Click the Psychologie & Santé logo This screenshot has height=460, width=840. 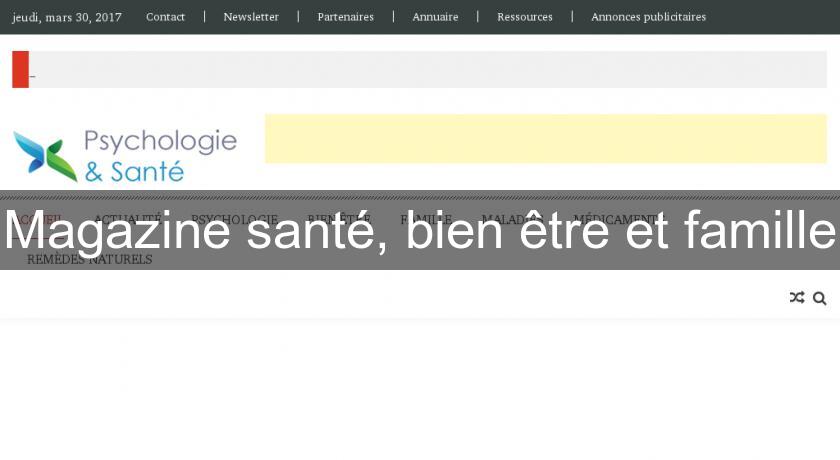coord(125,155)
